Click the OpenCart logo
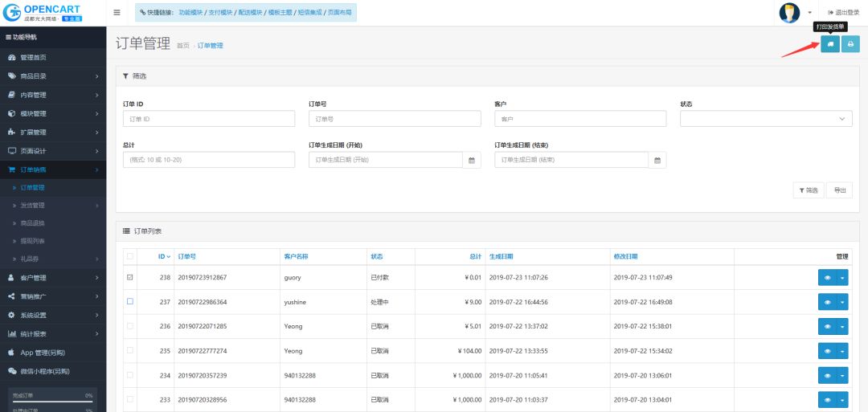The height and width of the screenshot is (412, 868). (42, 12)
